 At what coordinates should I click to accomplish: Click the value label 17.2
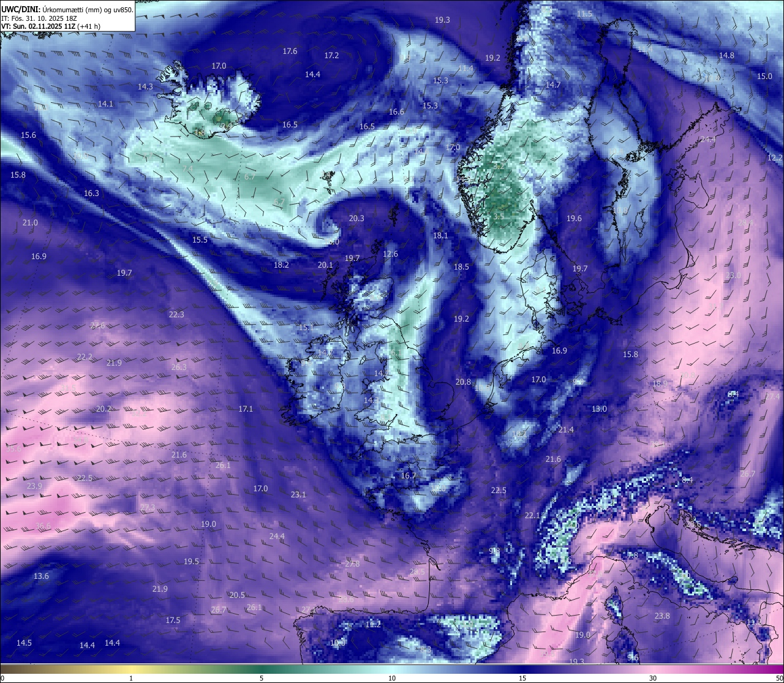tap(331, 55)
